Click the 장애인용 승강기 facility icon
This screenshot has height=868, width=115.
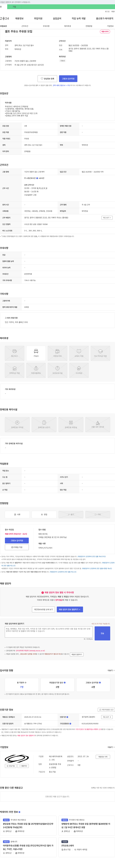point(44,425)
